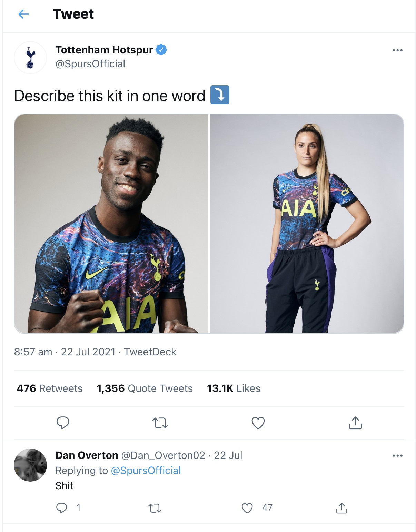Reply to the main tweet
Viewport: 416px width, 532px height.
click(x=63, y=423)
